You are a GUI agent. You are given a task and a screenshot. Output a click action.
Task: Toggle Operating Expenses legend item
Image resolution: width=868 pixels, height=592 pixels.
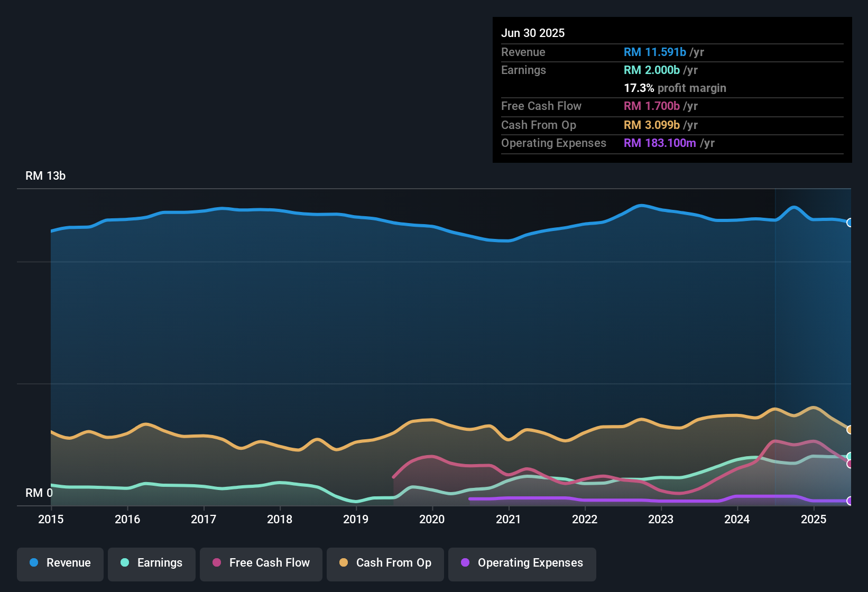click(522, 563)
